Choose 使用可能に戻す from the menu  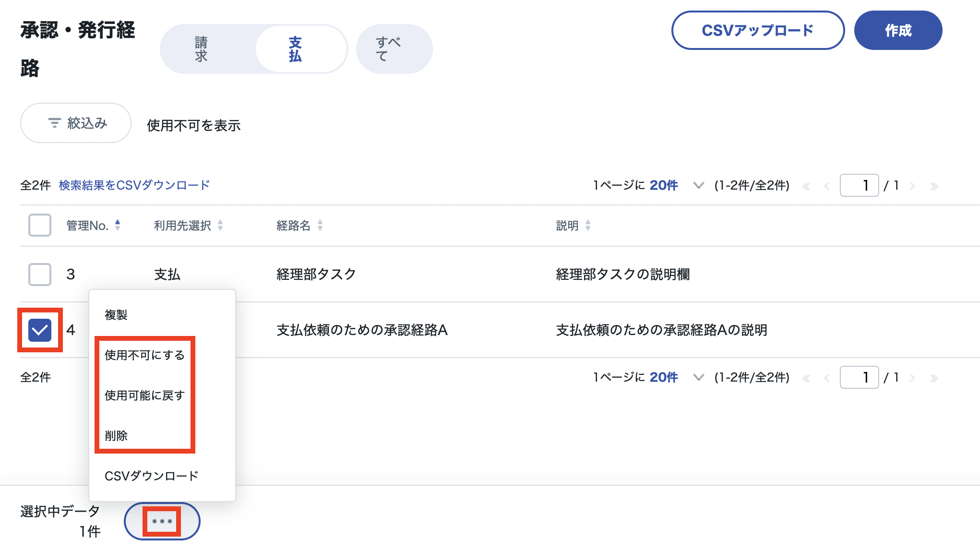click(x=162, y=395)
